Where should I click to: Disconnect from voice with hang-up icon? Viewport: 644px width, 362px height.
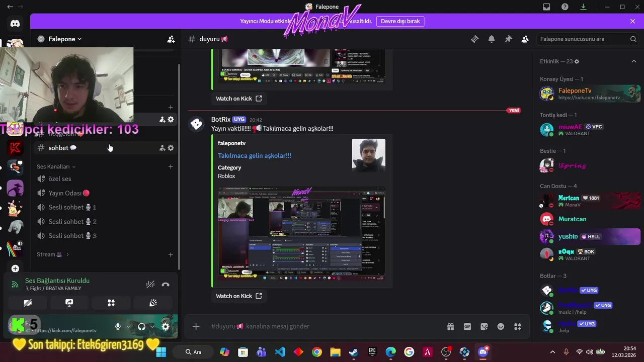pos(166,285)
